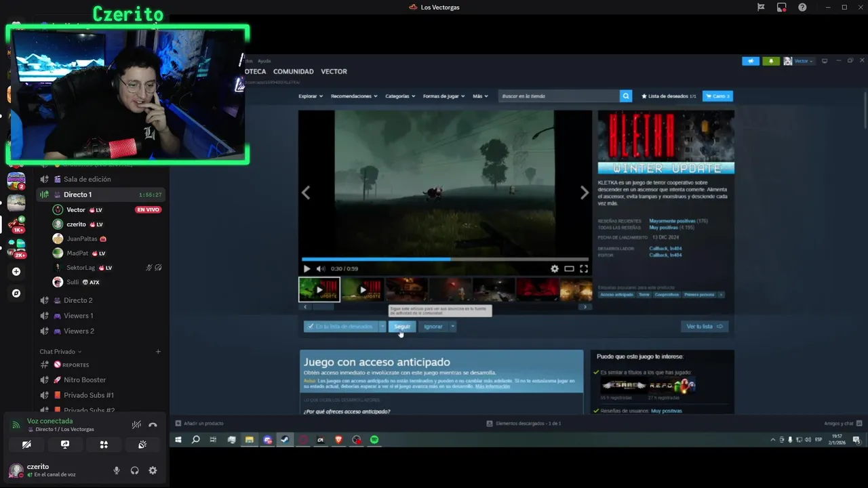
Task: Expand the Explorar store menu
Action: (x=310, y=96)
